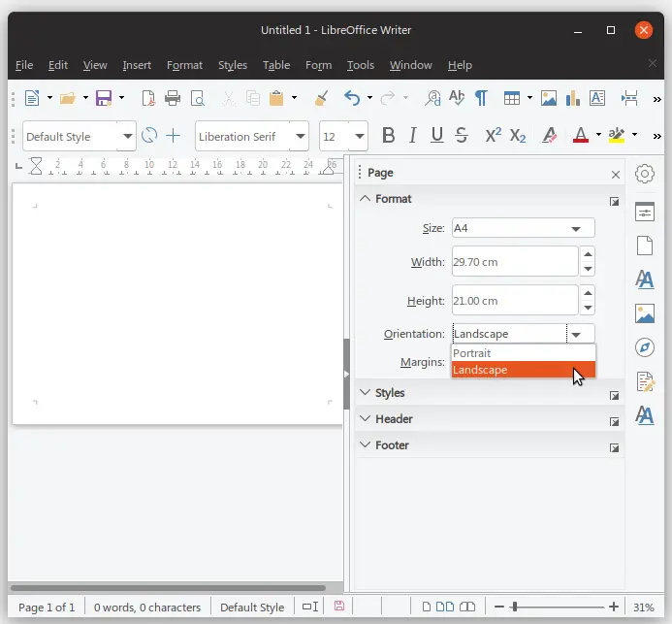
Task: Toggle Bold formatting
Action: coord(388,136)
